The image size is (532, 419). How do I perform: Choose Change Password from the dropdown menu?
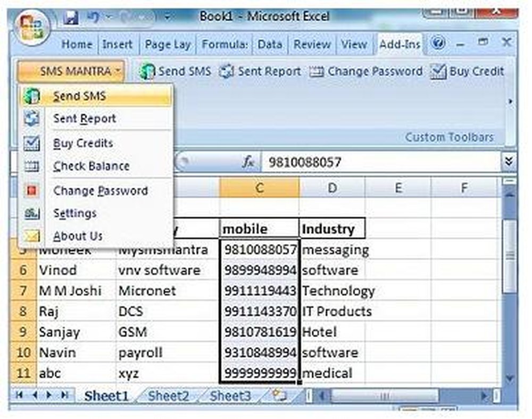tap(96, 191)
